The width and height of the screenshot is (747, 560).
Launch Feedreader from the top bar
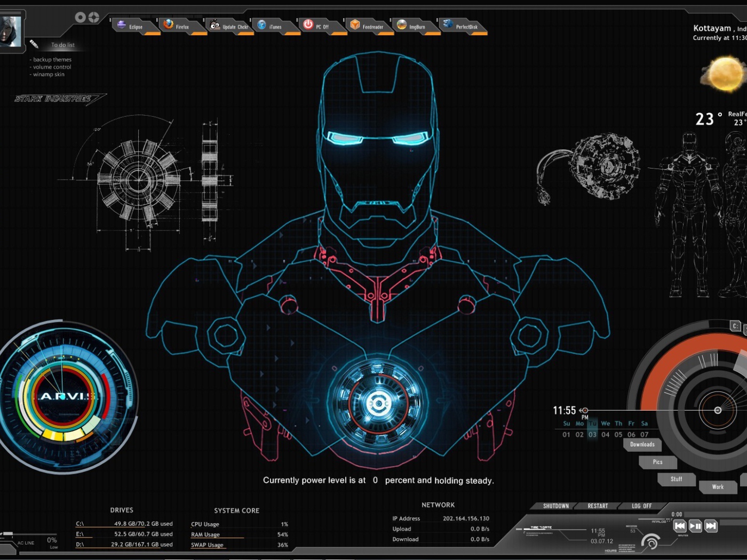355,25
